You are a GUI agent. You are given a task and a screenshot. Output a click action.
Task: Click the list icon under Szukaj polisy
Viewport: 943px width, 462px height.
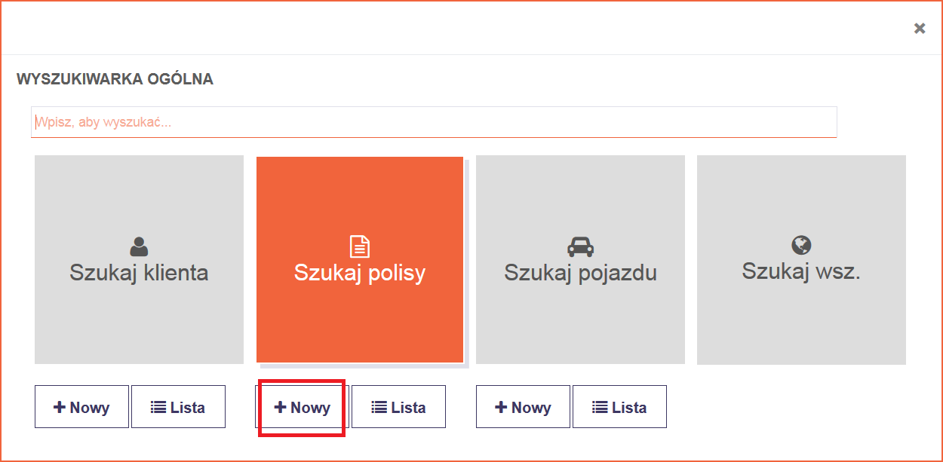pos(379,408)
